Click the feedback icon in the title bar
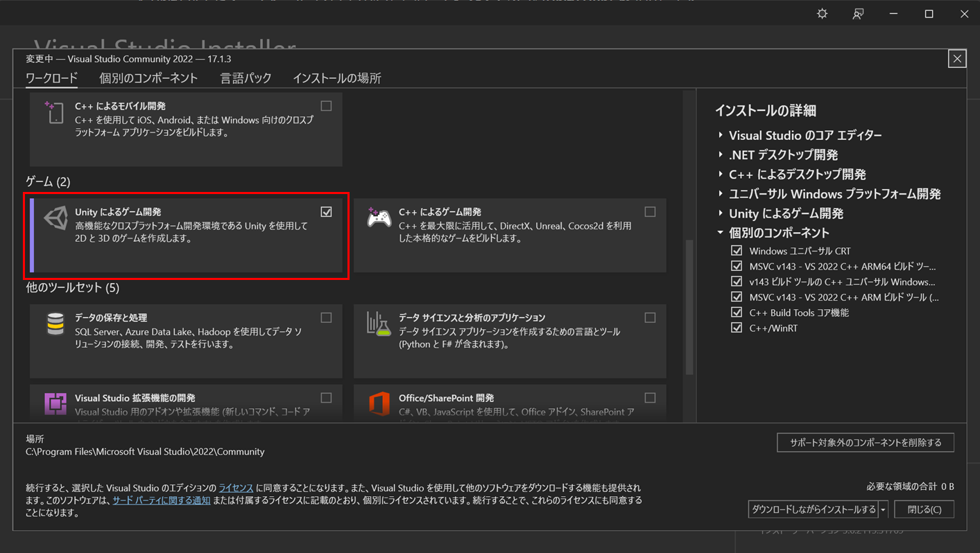Viewport: 980px width, 553px height. [858, 14]
